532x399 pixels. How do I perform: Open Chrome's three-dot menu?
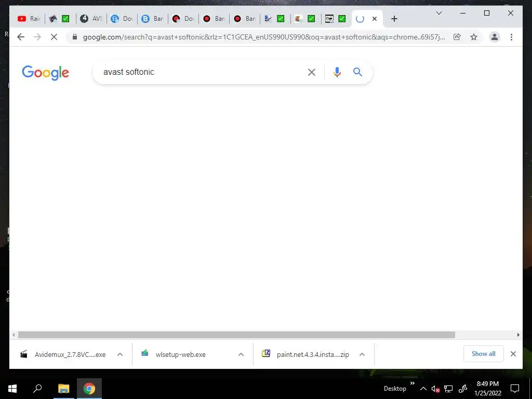pyautogui.click(x=511, y=37)
